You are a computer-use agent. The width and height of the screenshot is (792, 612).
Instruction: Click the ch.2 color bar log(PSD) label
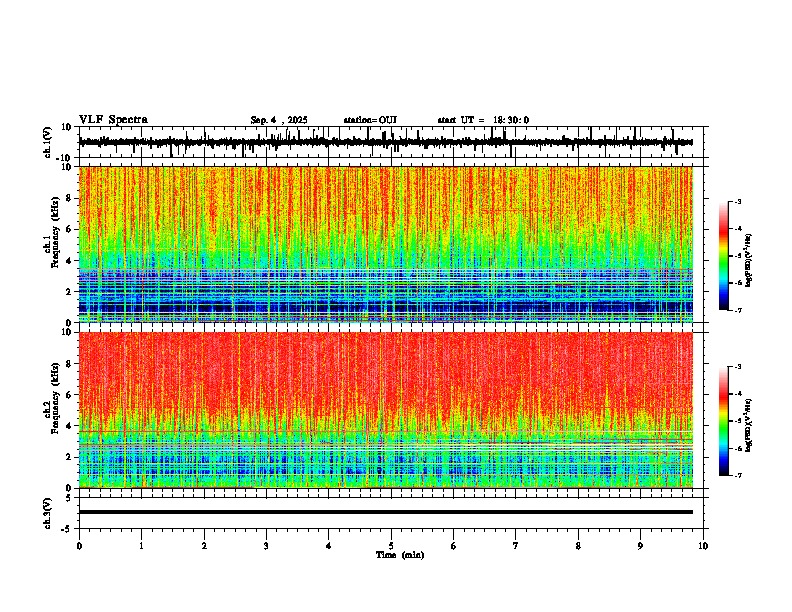tap(749, 425)
